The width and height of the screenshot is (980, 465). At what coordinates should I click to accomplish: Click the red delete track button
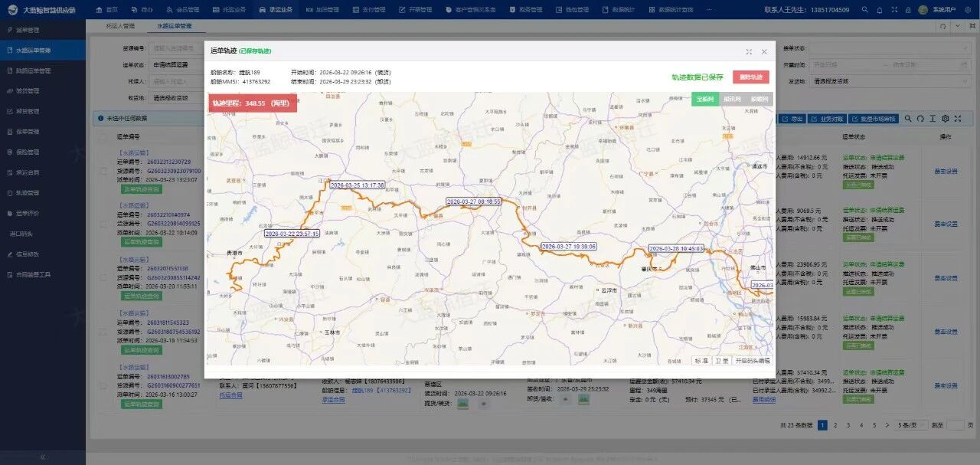click(750, 77)
